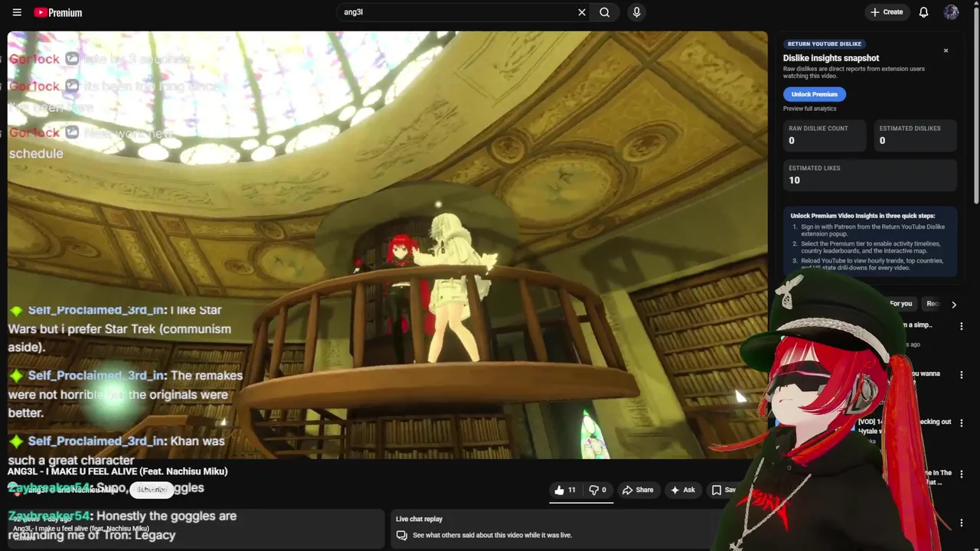Open options menu for the Hytale VOD video
980x551 pixels.
(962, 423)
